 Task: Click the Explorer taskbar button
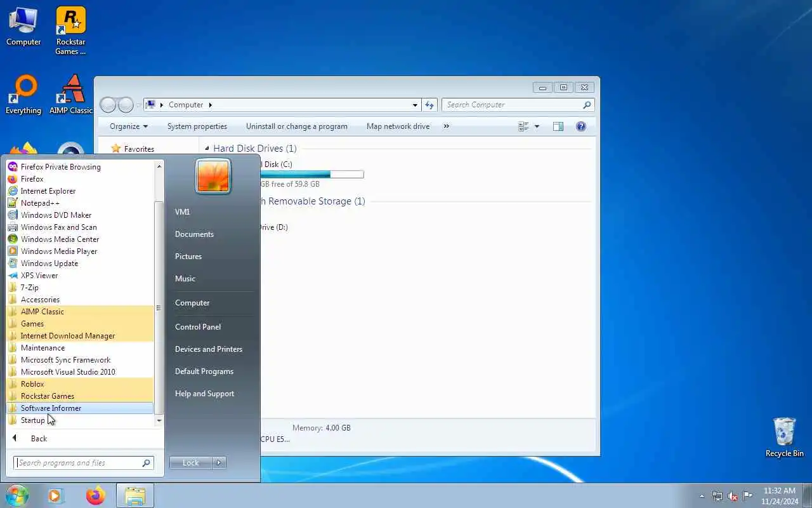point(135,495)
